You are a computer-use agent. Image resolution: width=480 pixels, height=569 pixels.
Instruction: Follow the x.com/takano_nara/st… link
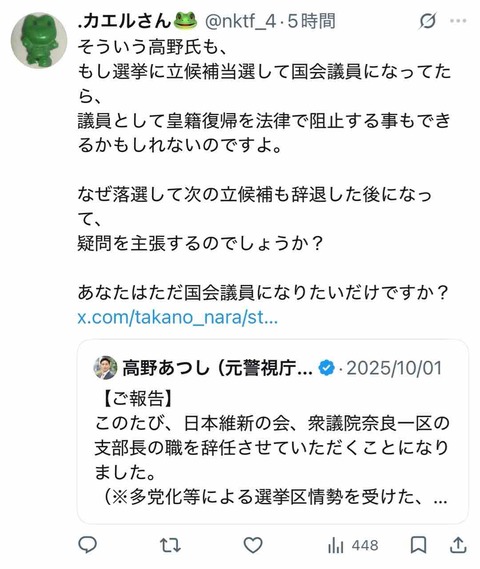[x=177, y=317]
